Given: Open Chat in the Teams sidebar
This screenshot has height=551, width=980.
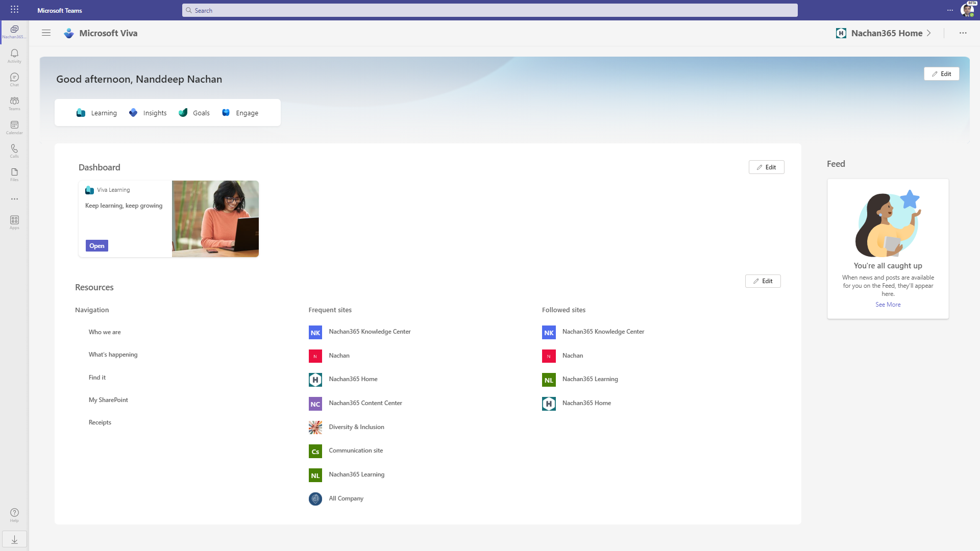Looking at the screenshot, I should pyautogui.click(x=14, y=79).
